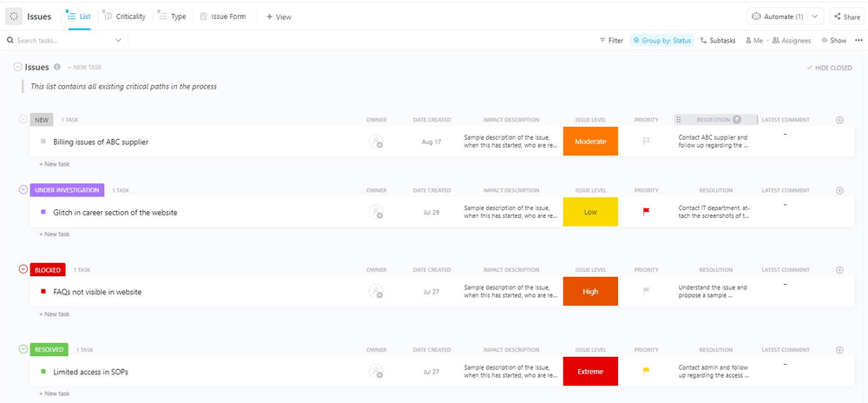Click the Share button

coord(847,17)
